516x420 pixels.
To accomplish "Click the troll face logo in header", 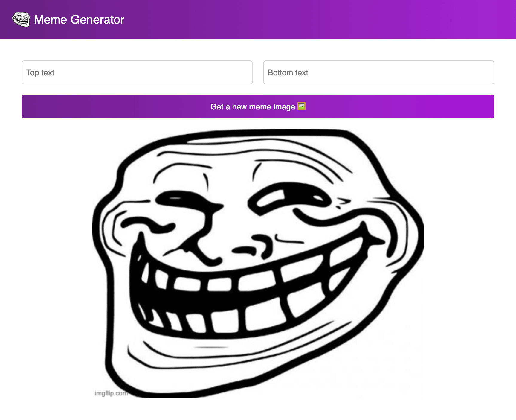I will (21, 19).
